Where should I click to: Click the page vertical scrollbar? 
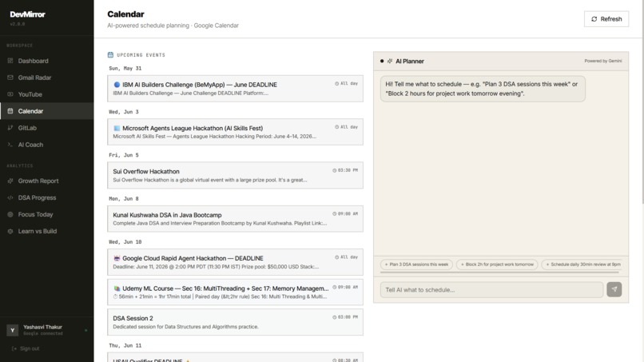[x=642, y=103]
